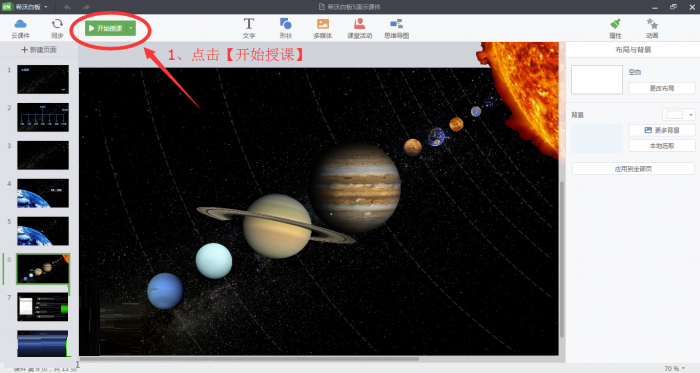Click the light blue background preview
Image resolution: width=700 pixels, height=373 pixels.
[x=597, y=138]
